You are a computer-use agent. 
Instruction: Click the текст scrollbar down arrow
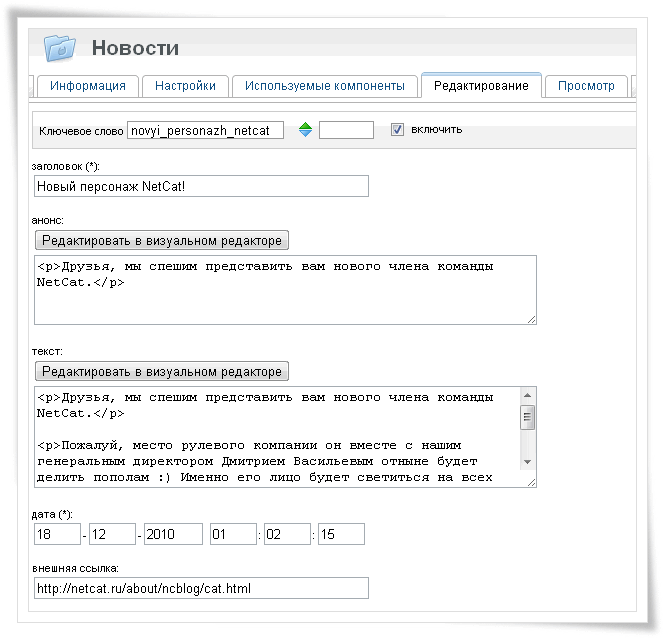point(527,462)
